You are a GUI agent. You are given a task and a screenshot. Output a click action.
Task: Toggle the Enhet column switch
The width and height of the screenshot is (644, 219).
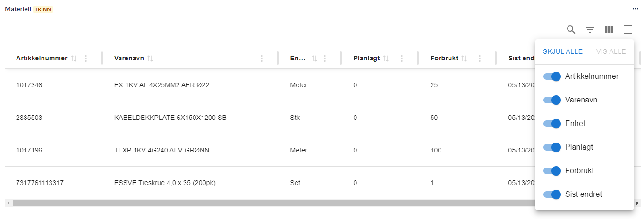click(552, 124)
